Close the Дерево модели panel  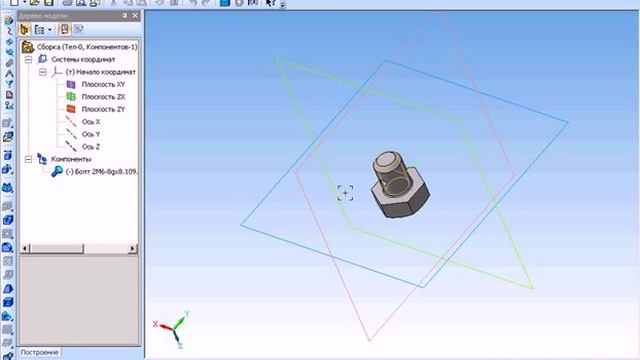point(136,16)
